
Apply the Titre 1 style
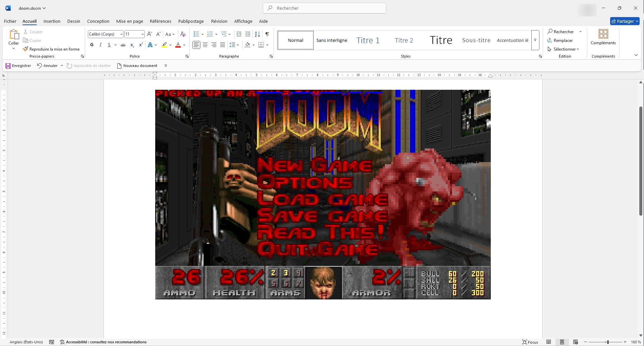click(x=368, y=40)
